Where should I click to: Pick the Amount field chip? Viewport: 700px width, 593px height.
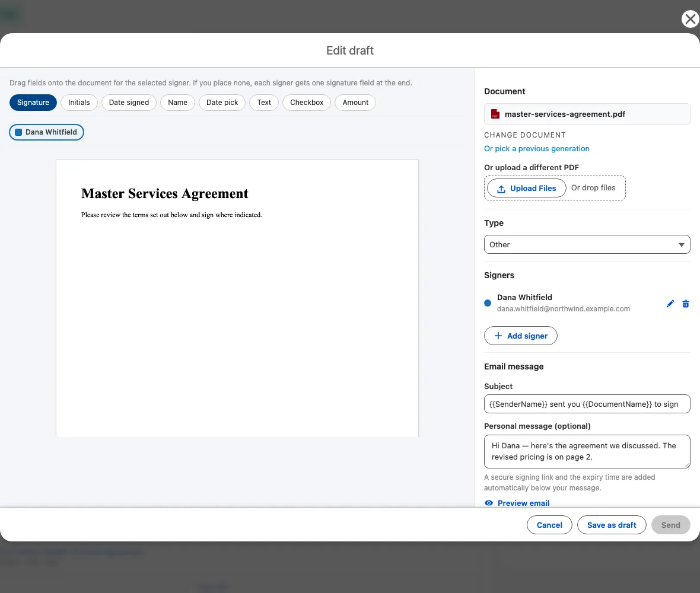(x=355, y=103)
